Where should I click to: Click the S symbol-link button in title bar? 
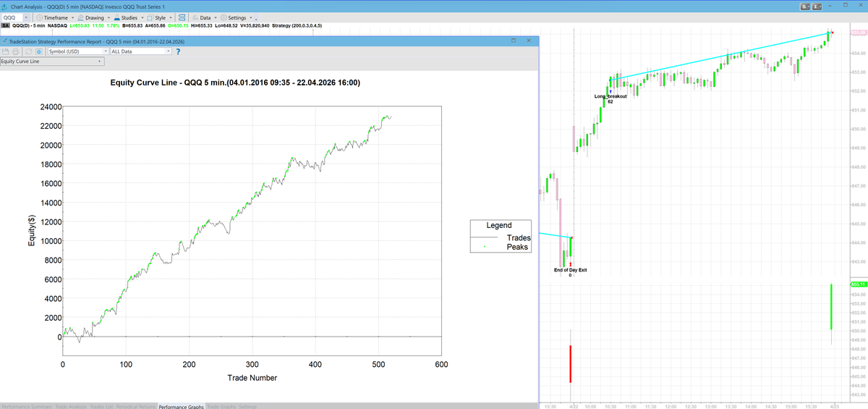click(x=805, y=7)
